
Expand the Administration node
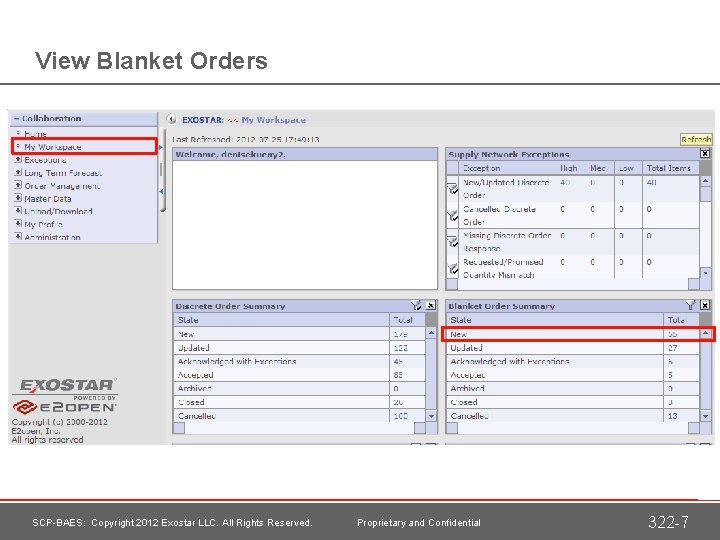[18, 237]
